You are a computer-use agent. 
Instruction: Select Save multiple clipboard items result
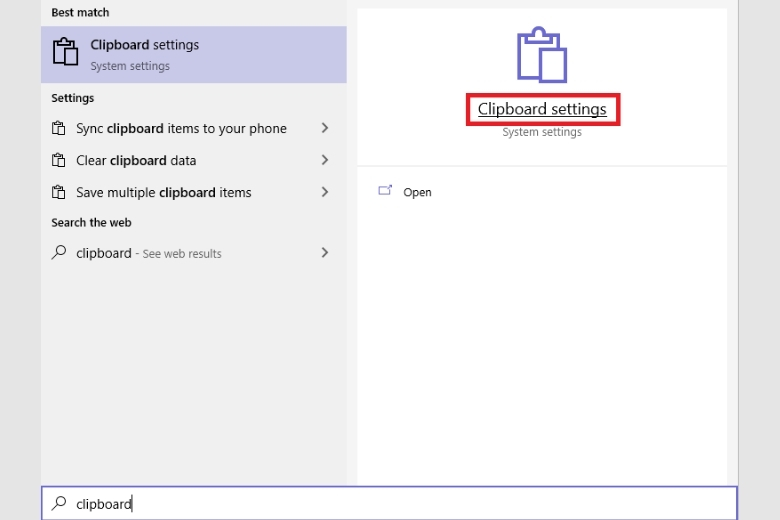(163, 192)
